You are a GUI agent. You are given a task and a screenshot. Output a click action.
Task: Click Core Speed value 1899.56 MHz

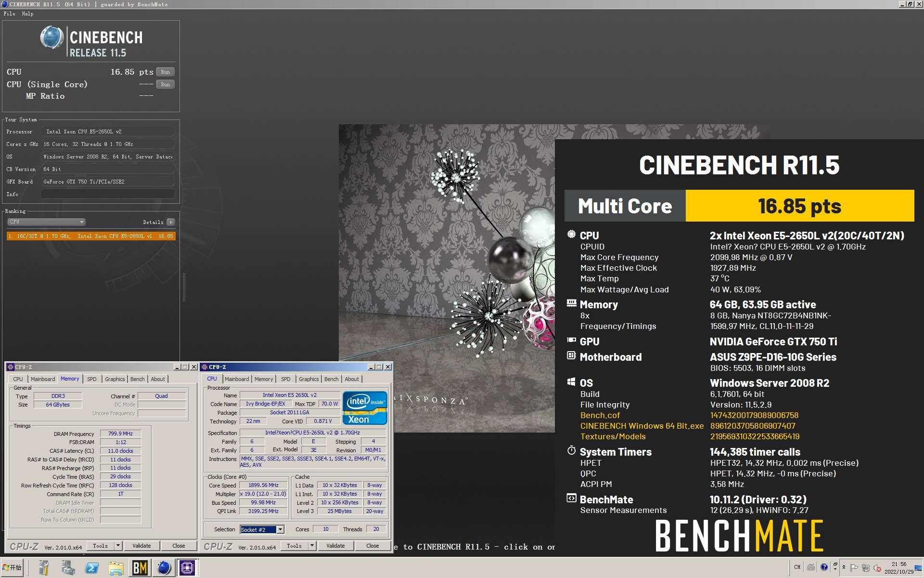[263, 485]
